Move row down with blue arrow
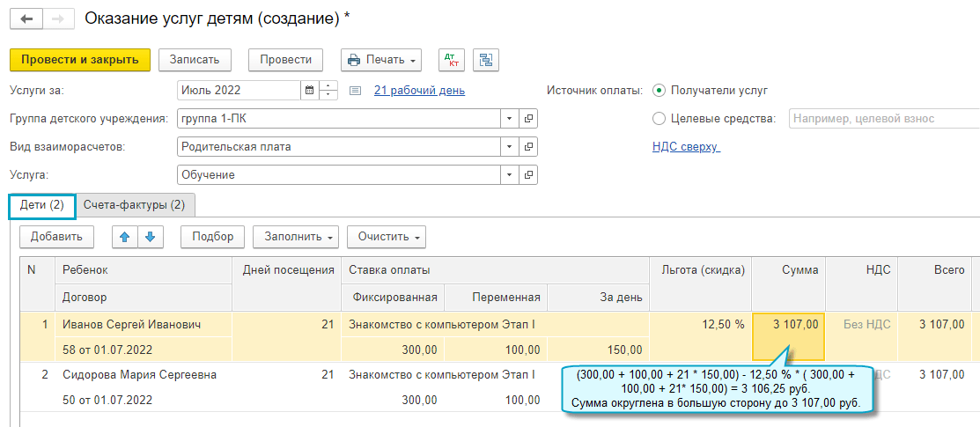This screenshot has width=980, height=427. coord(150,236)
